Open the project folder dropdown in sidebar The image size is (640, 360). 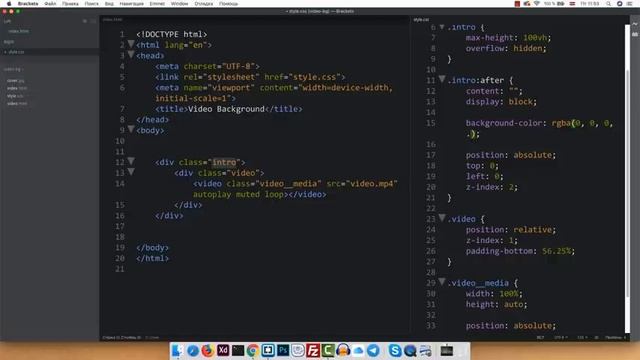[x=13, y=69]
